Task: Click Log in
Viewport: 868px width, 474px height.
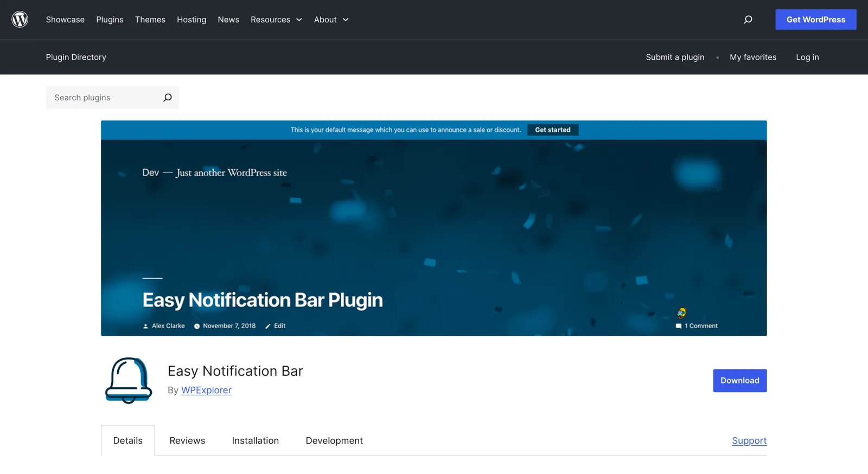Action: click(x=807, y=57)
